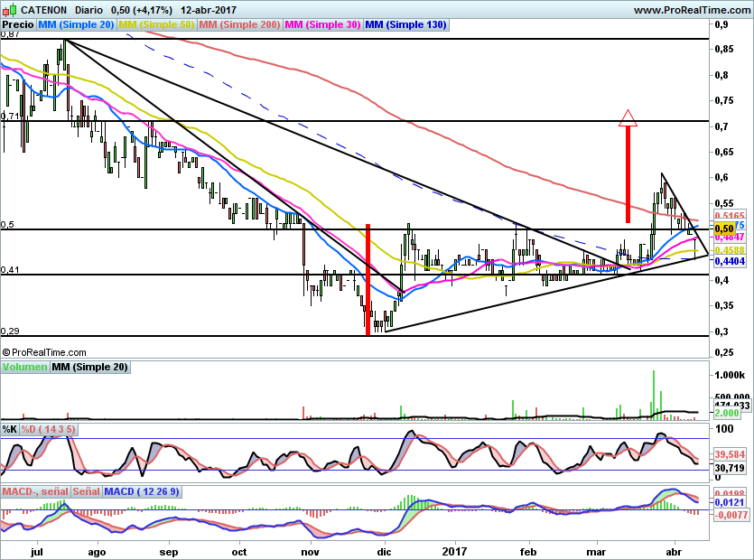Click the MACD (12 26 9) label
The image size is (754, 560).
[x=143, y=491]
